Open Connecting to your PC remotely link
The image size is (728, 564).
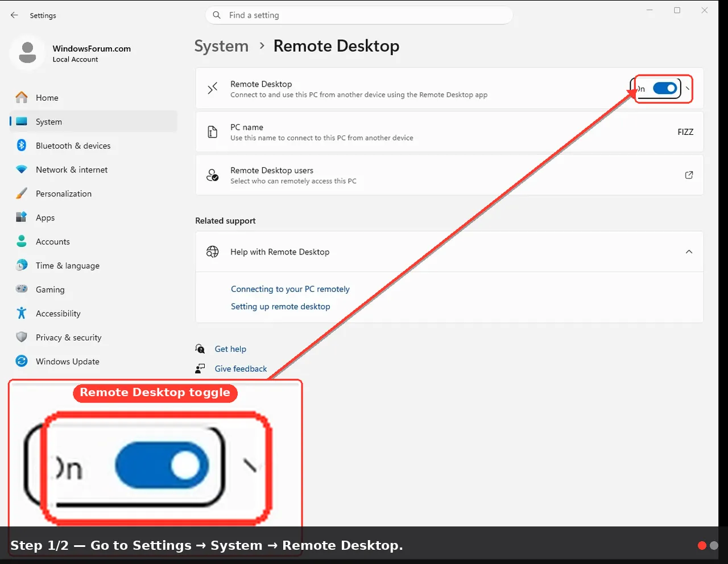(x=290, y=289)
